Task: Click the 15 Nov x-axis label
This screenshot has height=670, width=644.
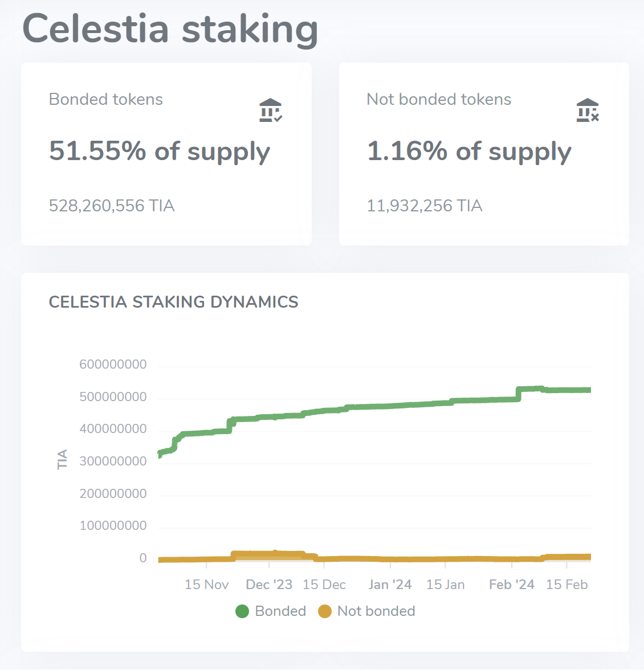Action: [x=206, y=585]
